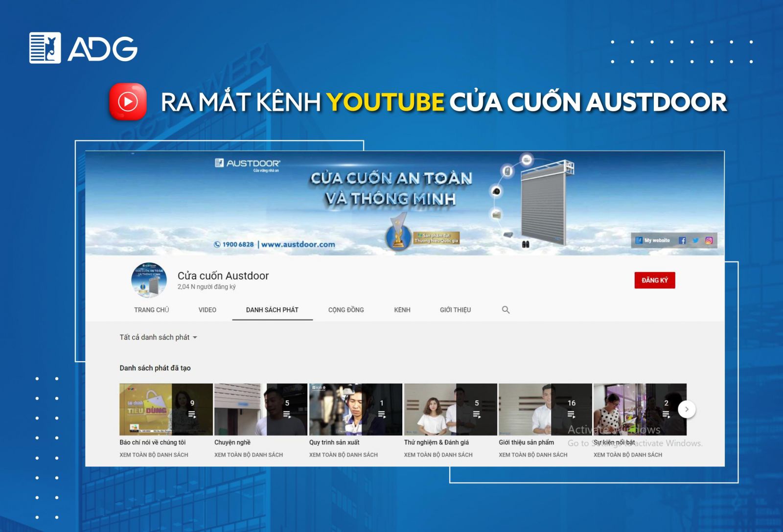Click the channel search magnifier icon
The width and height of the screenshot is (783, 532).
(506, 310)
